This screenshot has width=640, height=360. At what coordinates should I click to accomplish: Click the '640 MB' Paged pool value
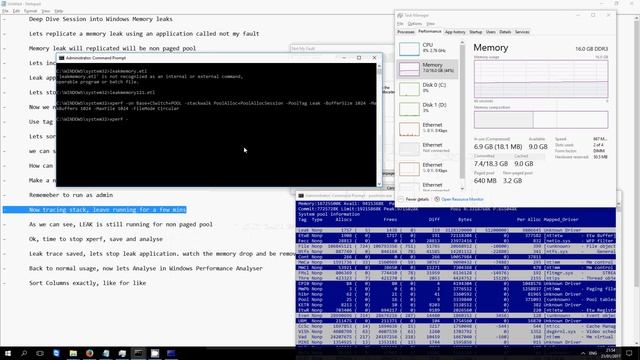point(485,180)
